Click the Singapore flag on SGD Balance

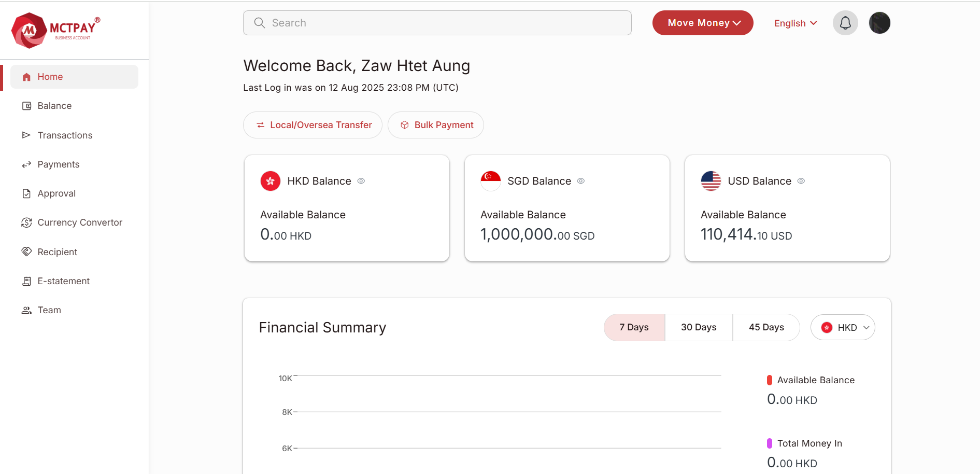coord(490,181)
